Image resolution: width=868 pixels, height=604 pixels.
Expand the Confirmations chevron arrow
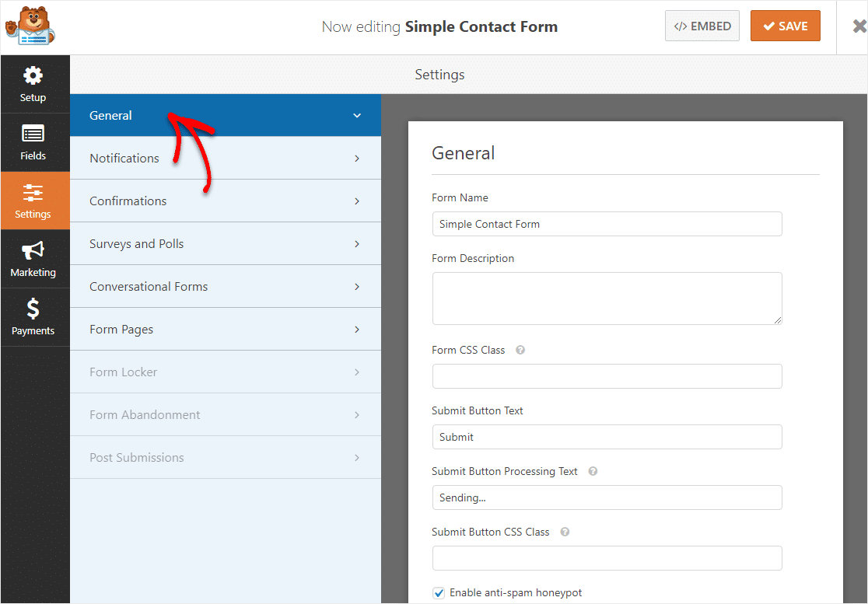(x=357, y=201)
